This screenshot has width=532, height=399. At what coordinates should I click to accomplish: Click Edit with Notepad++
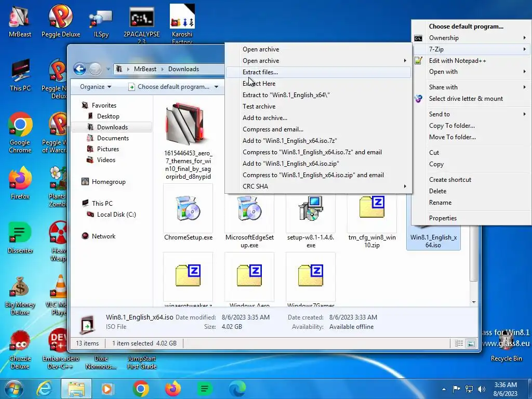(471, 61)
